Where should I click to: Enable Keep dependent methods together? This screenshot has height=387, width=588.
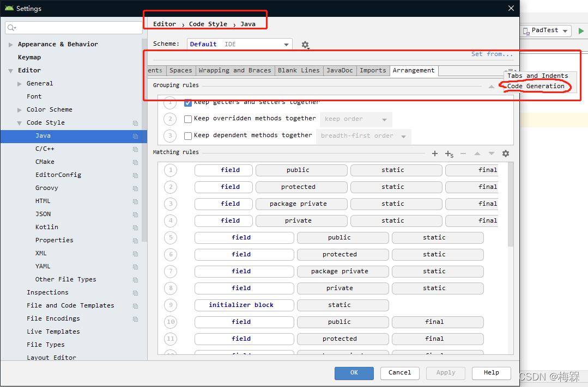coord(188,136)
